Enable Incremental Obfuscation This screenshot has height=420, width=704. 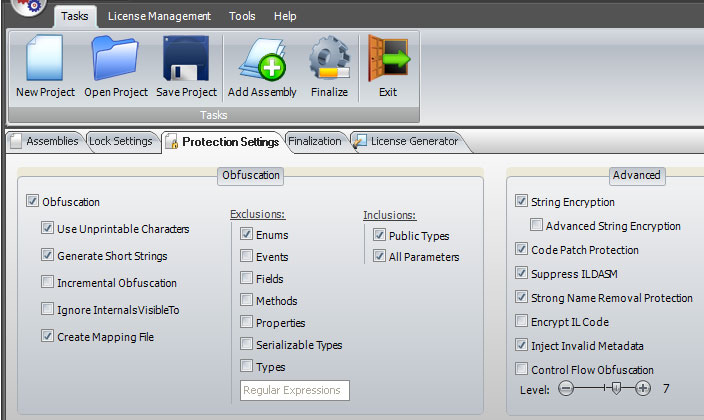coord(47,281)
